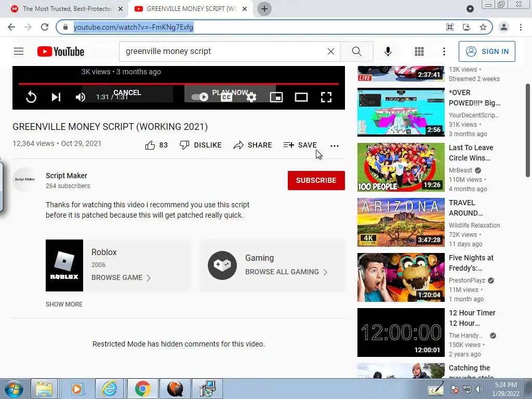Viewport: 532px width, 399px height.
Task: Close the GREENVILLE MONEY SCRIPT tab
Action: [x=245, y=9]
